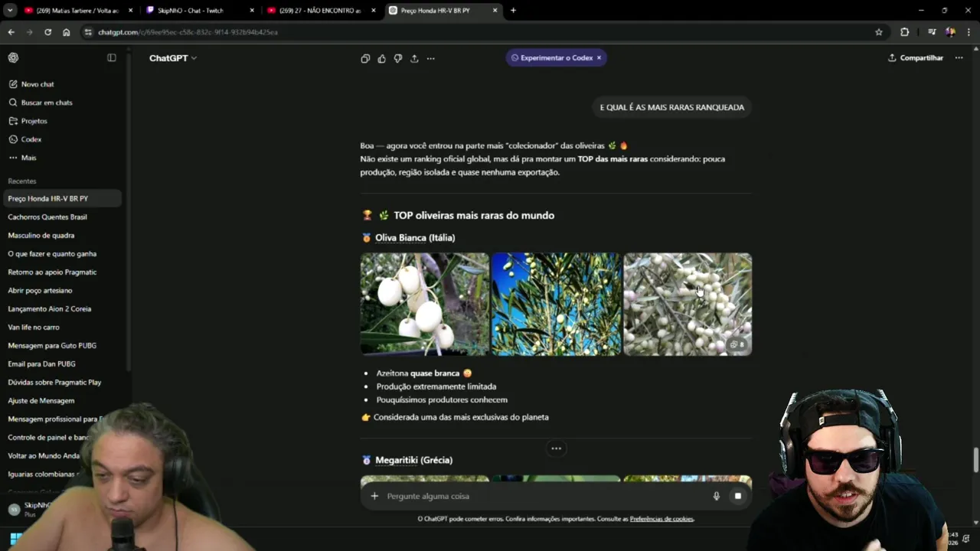
Task: Click the Compartilhar button
Action: tap(916, 57)
